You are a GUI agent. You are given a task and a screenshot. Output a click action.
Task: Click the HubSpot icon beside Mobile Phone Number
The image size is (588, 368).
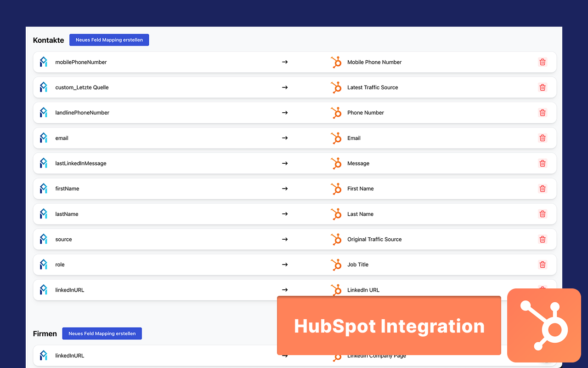pos(336,62)
